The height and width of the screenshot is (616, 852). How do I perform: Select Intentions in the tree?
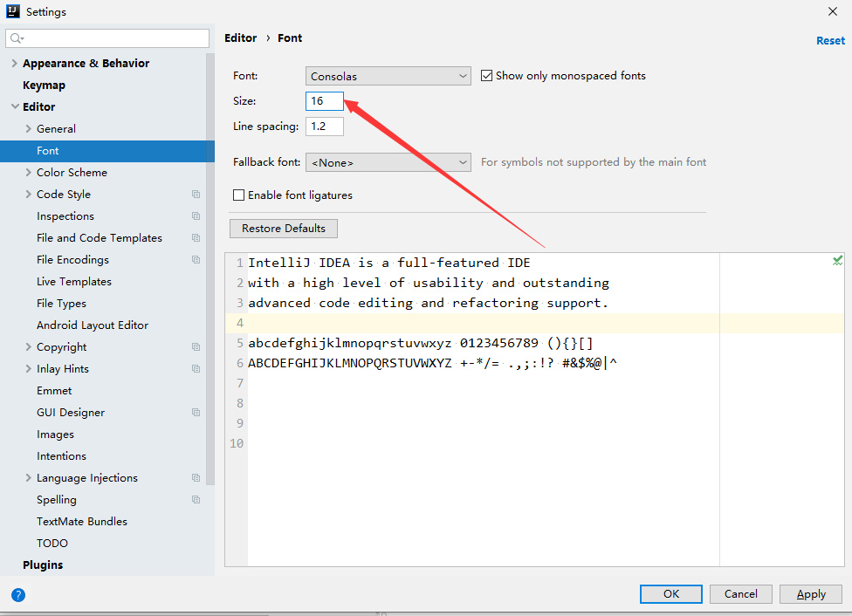pyautogui.click(x=61, y=455)
